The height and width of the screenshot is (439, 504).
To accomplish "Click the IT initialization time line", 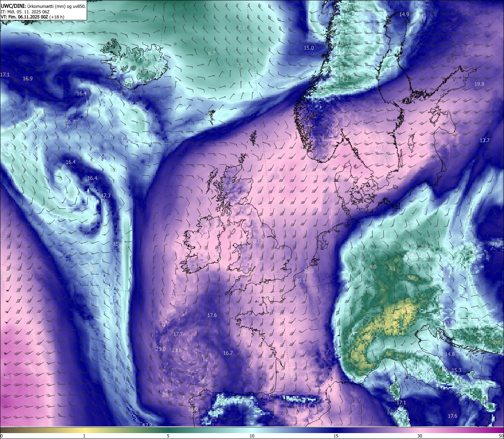I will (25, 12).
